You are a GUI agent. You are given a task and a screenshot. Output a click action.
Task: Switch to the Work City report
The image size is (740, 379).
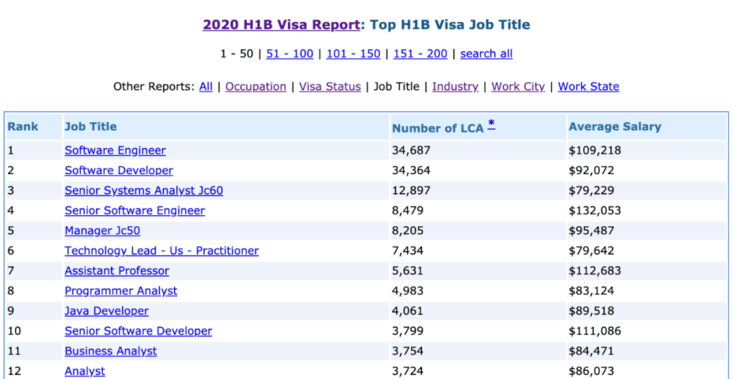(518, 87)
